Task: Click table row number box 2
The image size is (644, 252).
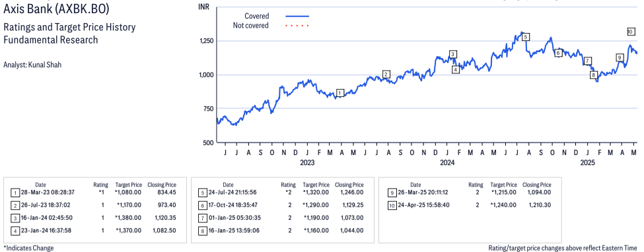Action: 15,205
